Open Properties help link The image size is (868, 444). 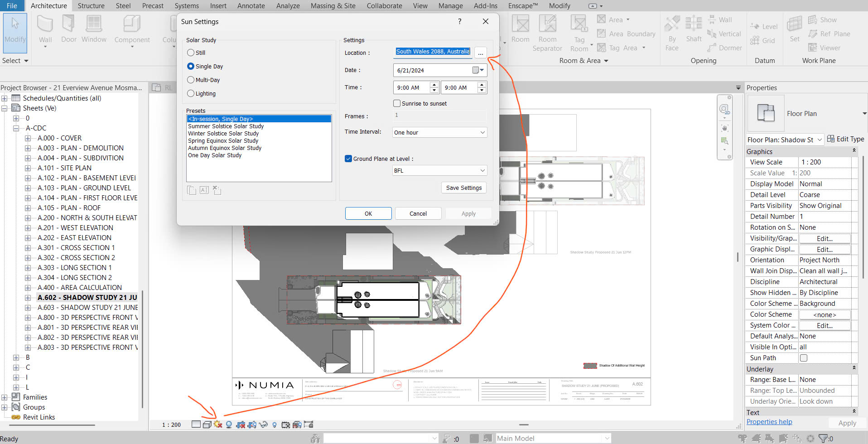point(769,421)
